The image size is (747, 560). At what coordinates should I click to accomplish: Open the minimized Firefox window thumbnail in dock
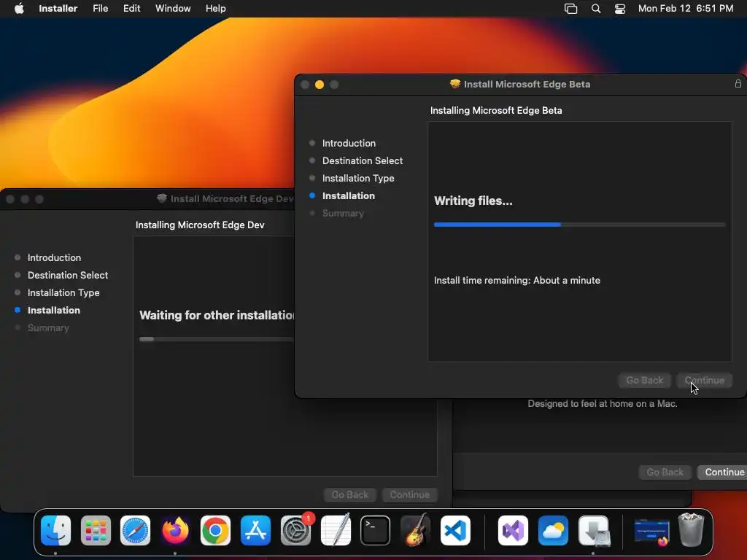coord(651,532)
